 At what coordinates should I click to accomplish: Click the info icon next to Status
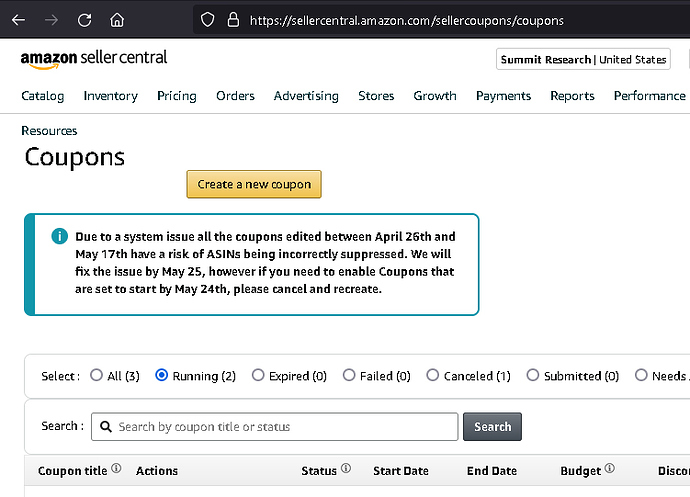tap(346, 469)
